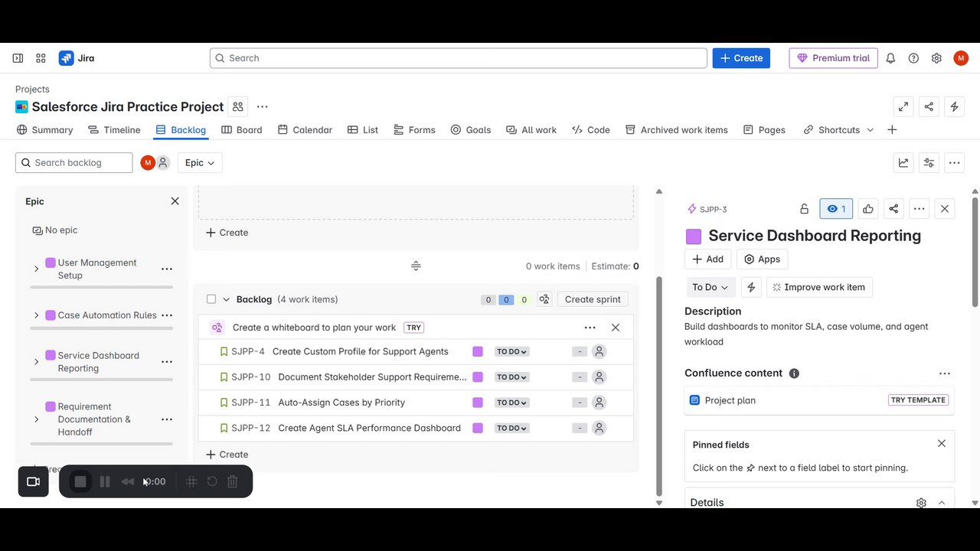Dismiss the whiteboard suggestion banner
The image size is (980, 551).
[616, 328]
